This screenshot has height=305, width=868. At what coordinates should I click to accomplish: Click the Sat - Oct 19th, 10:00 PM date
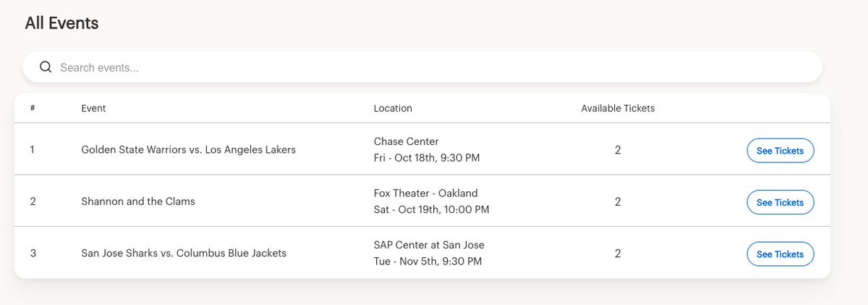(x=431, y=210)
